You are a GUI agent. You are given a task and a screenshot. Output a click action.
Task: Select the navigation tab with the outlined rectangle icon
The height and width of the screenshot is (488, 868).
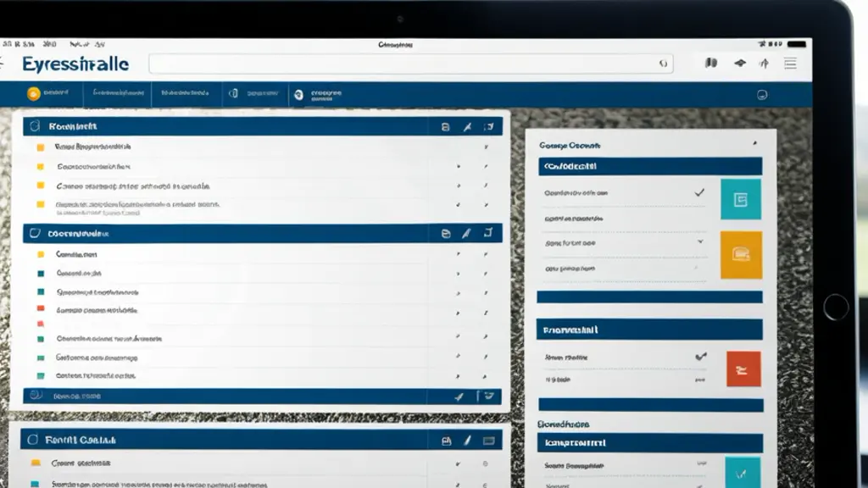(x=254, y=93)
